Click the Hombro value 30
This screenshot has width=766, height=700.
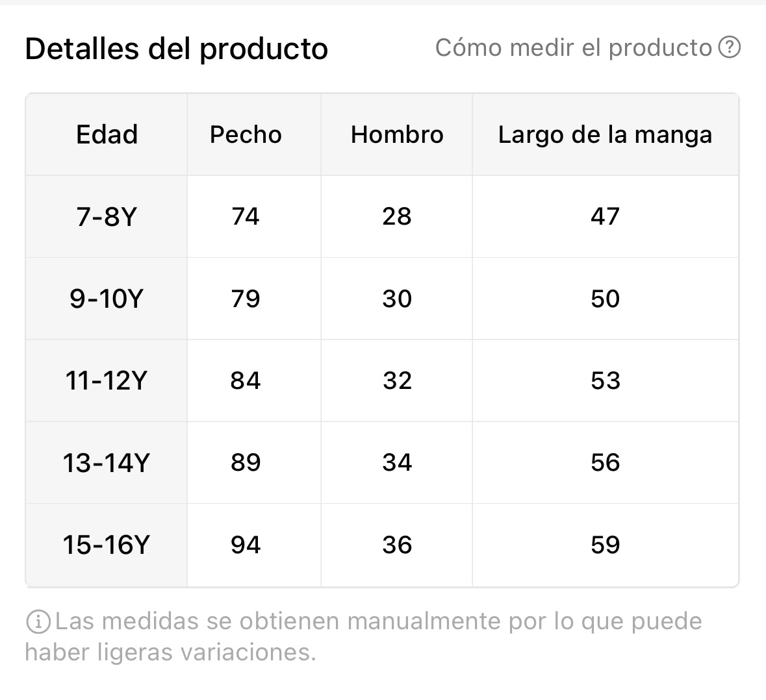[397, 298]
